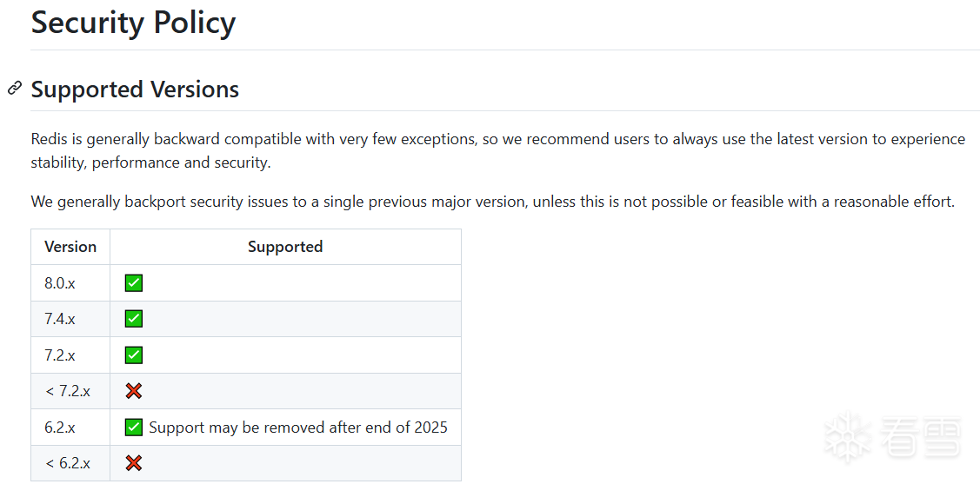Image resolution: width=980 pixels, height=484 pixels.
Task: Select the 6.2.x version cell
Action: coord(60,428)
